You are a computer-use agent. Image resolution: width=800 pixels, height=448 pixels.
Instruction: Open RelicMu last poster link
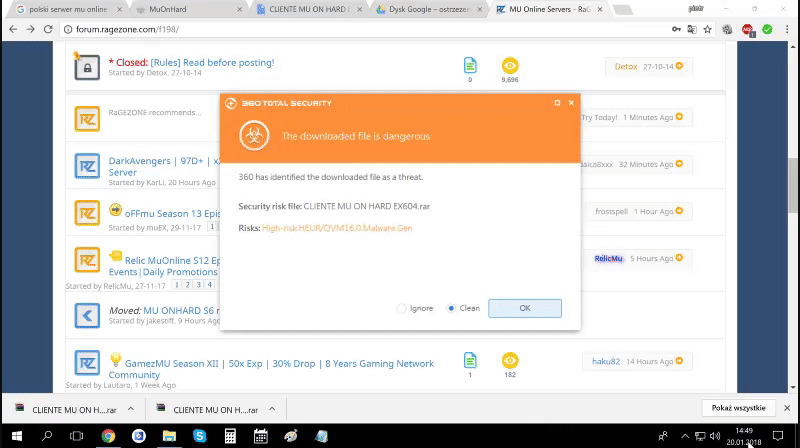pyautogui.click(x=608, y=259)
